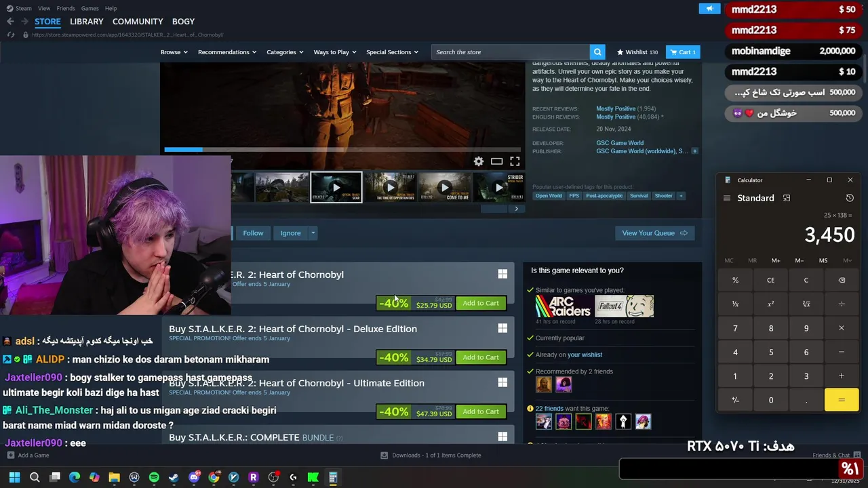Switch to the STORE tab
This screenshot has height=488, width=868.
click(x=47, y=22)
